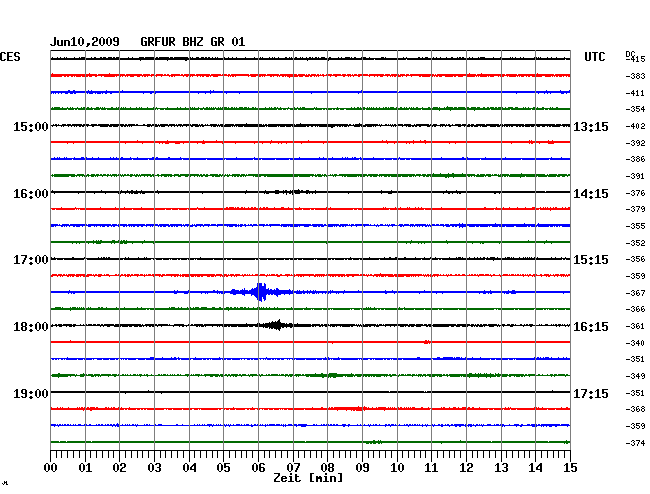This screenshot has width=650, height=494.
Task: Select the station label GRFUR BHZ GR 01
Action: point(193,42)
